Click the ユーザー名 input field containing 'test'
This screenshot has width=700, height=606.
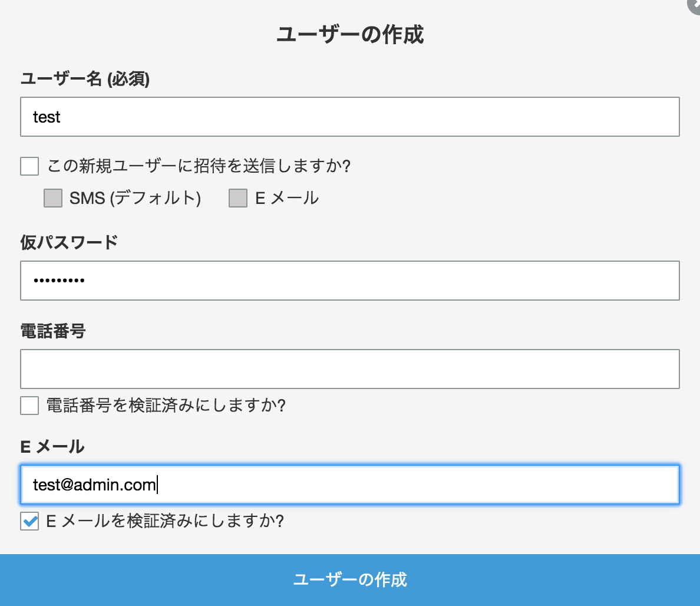[x=349, y=117]
